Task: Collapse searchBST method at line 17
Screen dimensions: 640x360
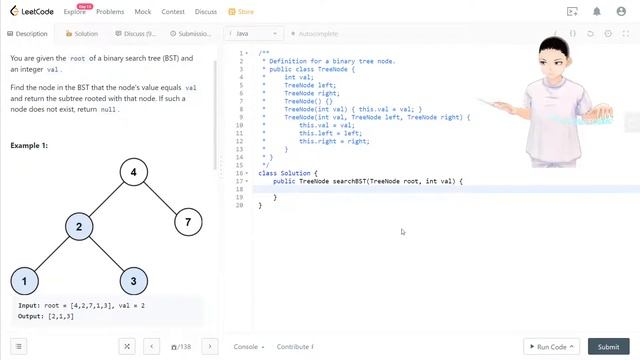Action: [247, 181]
